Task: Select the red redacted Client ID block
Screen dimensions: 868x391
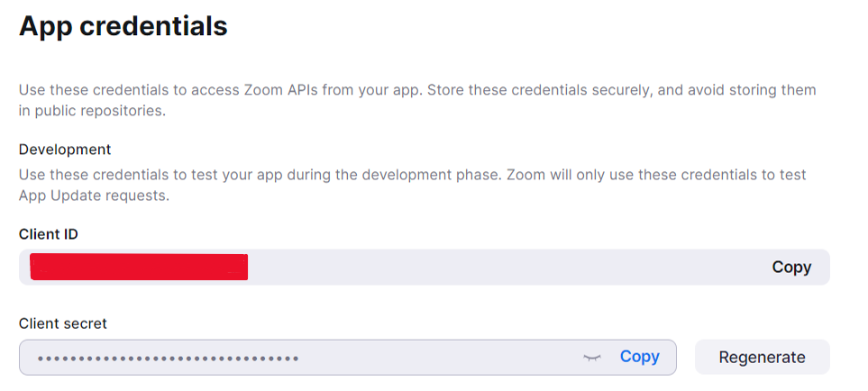Action: tap(139, 267)
